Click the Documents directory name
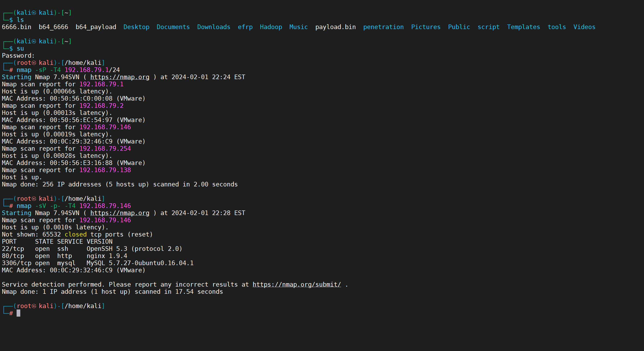 click(x=173, y=27)
